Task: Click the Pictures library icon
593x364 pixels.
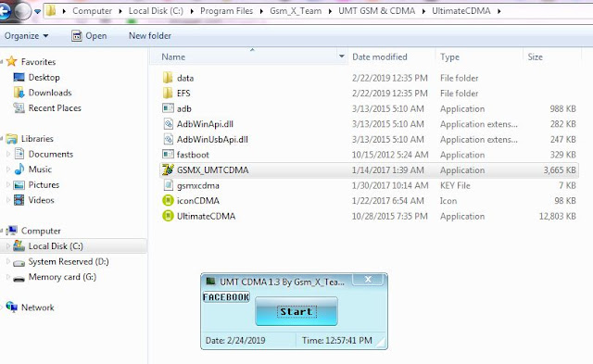Action: click(19, 185)
